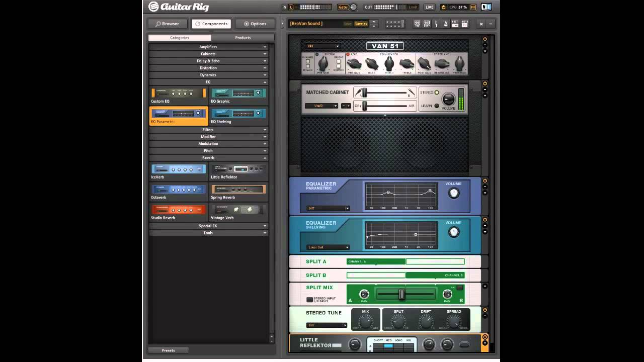Collapse the Reverb category
The width and height of the screenshot is (644, 362).
pos(208,157)
